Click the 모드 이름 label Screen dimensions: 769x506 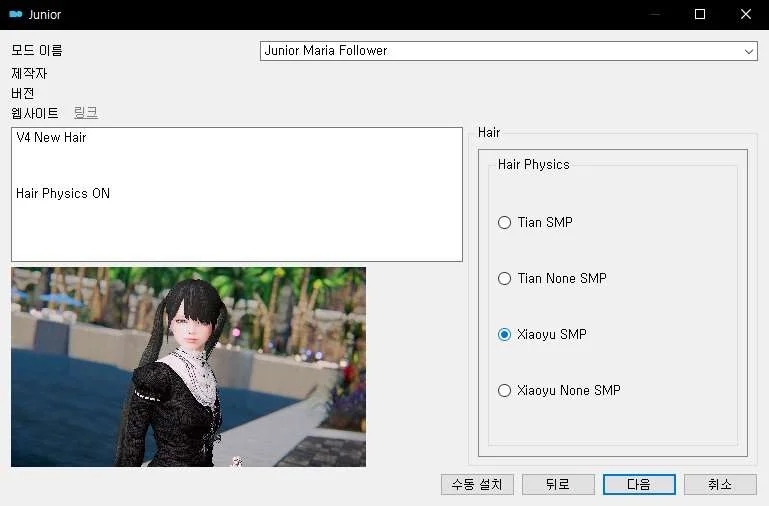tap(37, 50)
